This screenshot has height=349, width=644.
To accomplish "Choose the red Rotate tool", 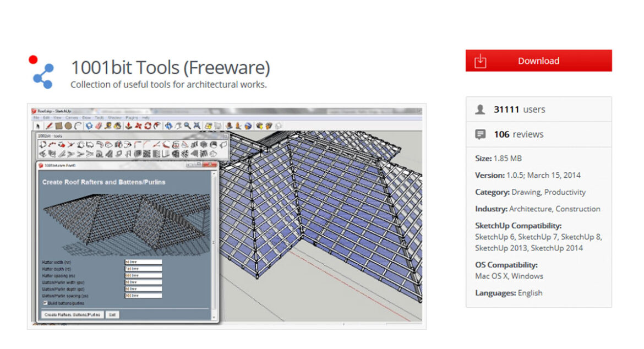I will click(147, 126).
